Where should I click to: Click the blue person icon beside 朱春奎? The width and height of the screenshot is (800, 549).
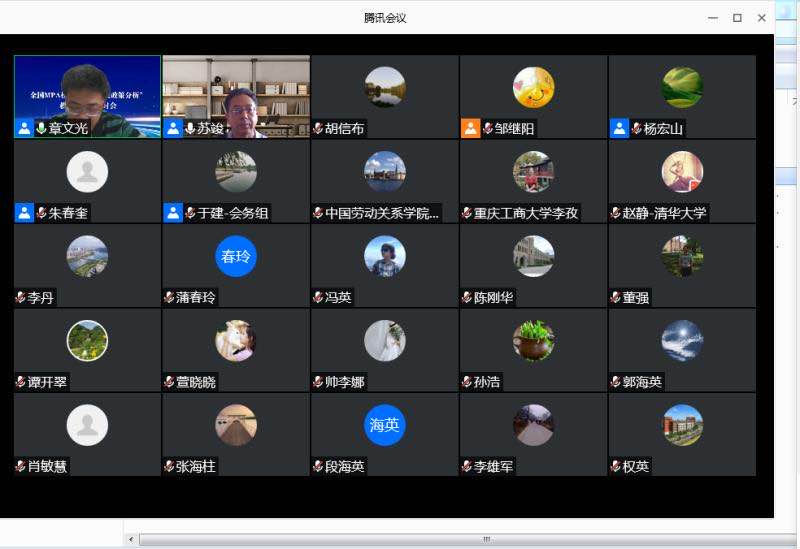point(24,213)
